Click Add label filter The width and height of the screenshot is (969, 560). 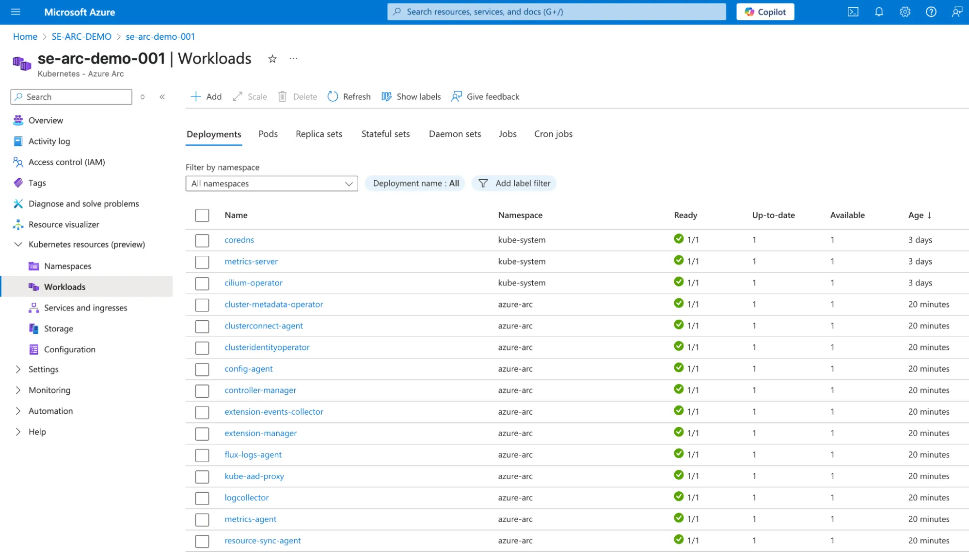[514, 183]
